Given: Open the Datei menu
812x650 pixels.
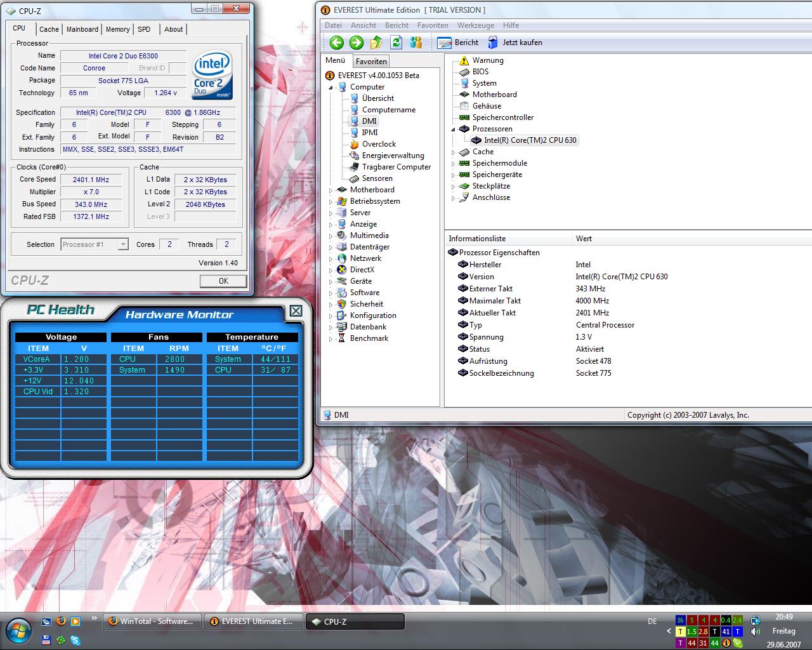Looking at the screenshot, I should 333,25.
